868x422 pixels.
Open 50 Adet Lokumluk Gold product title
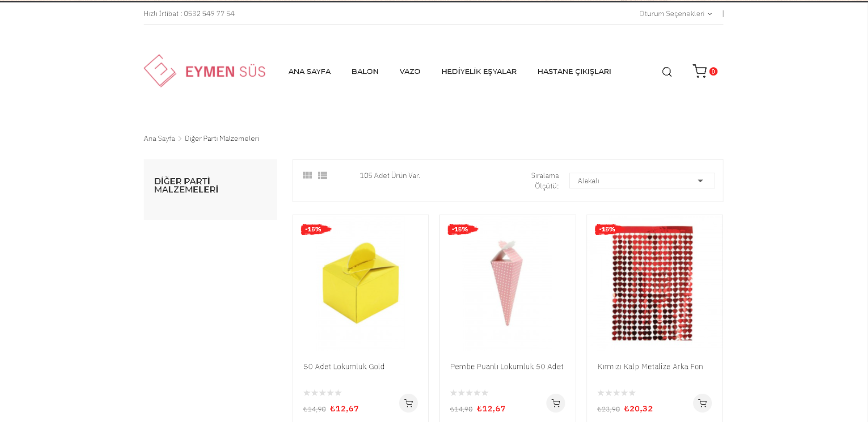(x=344, y=367)
